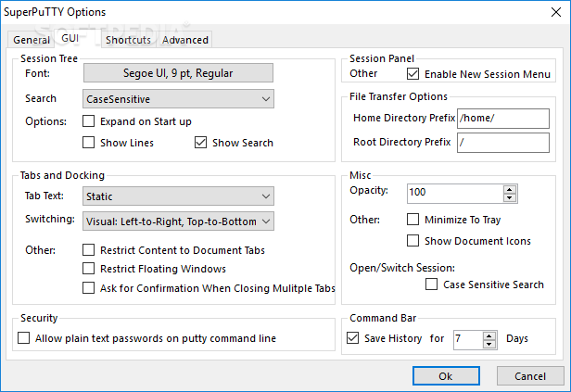
Task: Click the history Days value field
Action: [468, 340]
